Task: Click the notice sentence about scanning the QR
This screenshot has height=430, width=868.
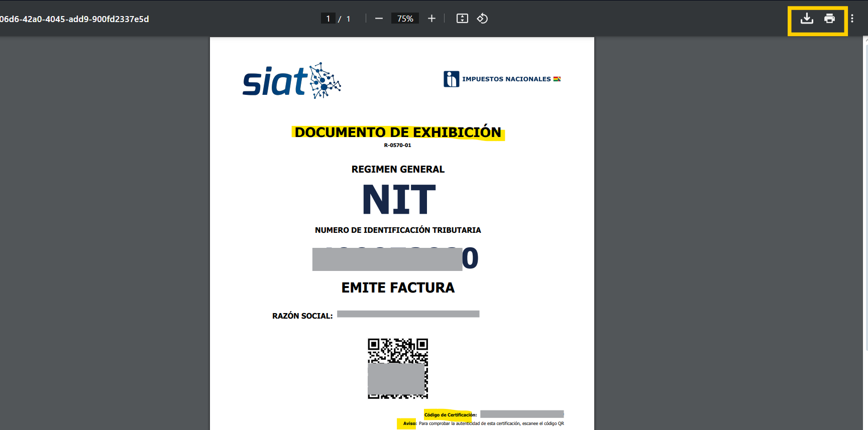Action: point(491,423)
